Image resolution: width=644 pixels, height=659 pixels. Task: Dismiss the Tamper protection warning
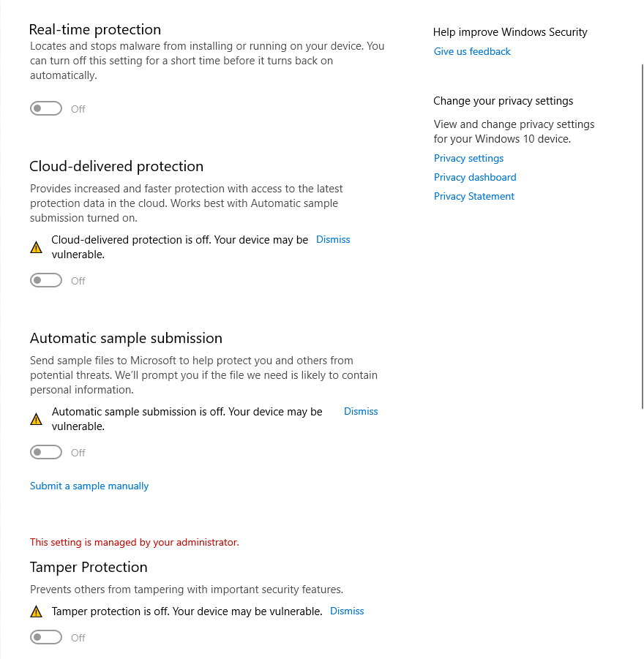click(x=347, y=611)
